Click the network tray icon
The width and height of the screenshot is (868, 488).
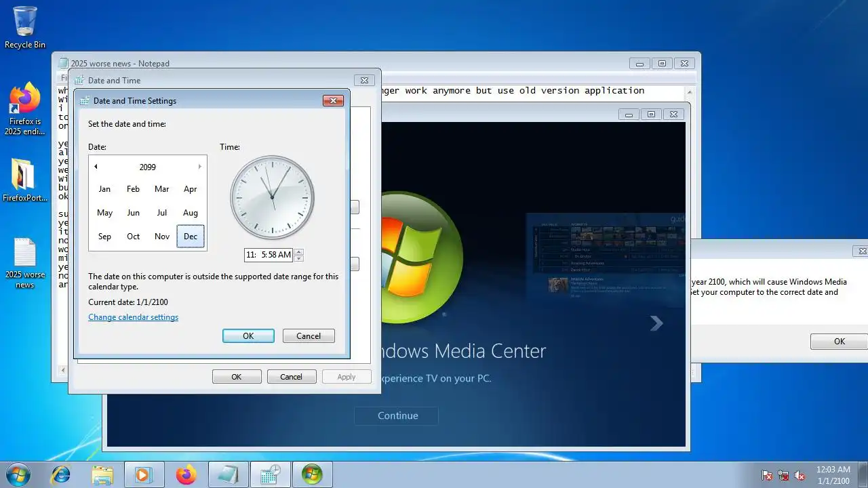pos(783,475)
